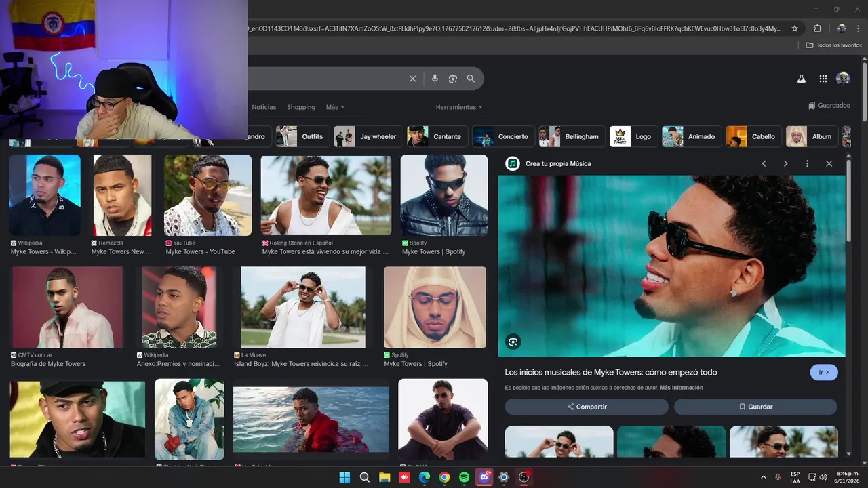
Task: Switch to the Shopping tab
Action: 301,107
